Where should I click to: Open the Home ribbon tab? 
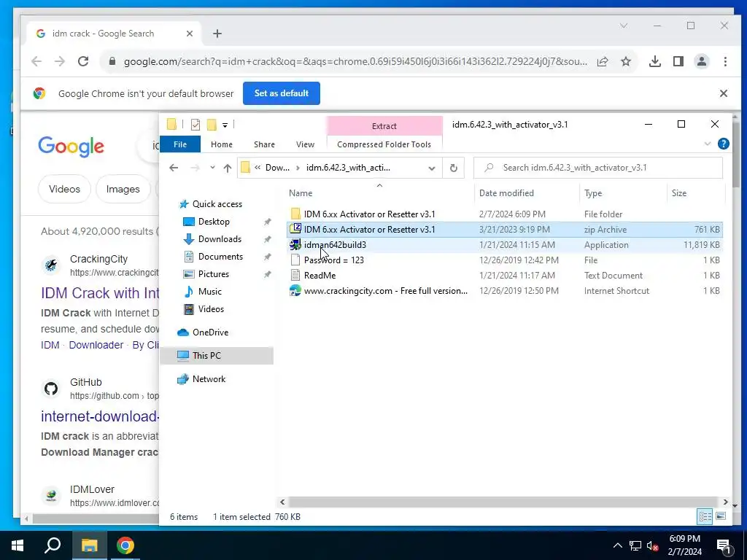[x=222, y=144]
